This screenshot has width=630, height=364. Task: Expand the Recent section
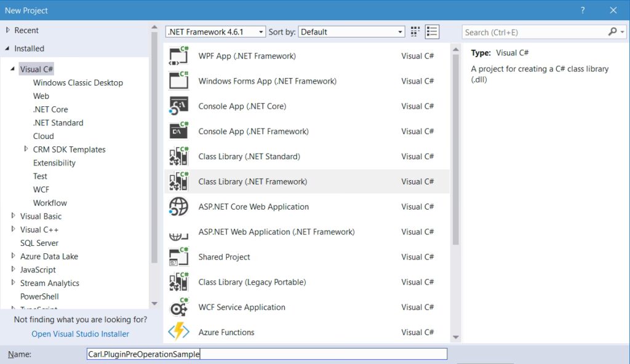coord(8,30)
